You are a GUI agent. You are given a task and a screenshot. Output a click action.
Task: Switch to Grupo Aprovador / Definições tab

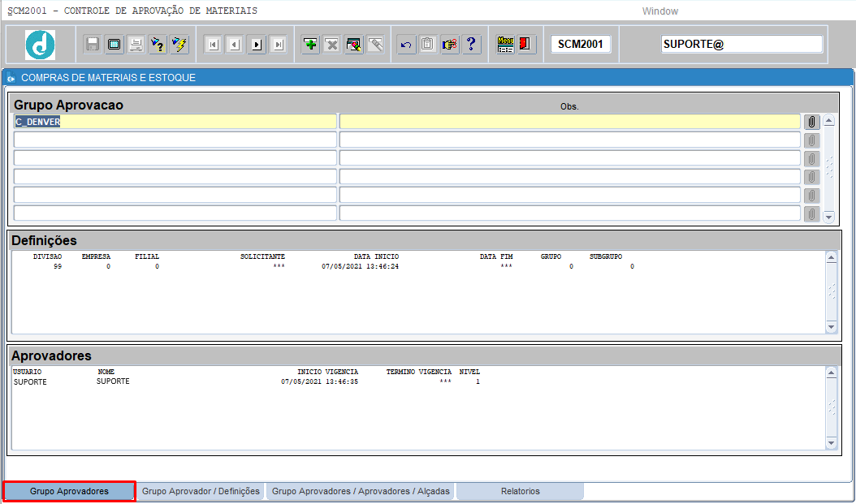[201, 491]
